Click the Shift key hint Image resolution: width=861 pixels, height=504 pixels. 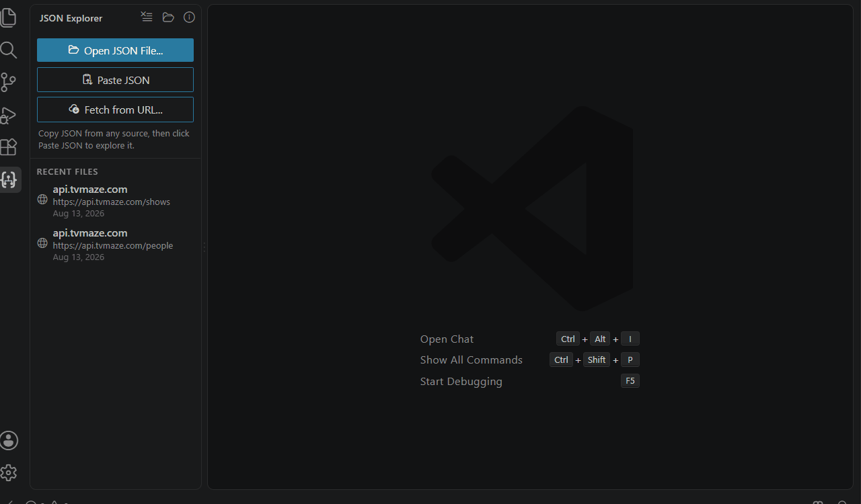click(596, 360)
